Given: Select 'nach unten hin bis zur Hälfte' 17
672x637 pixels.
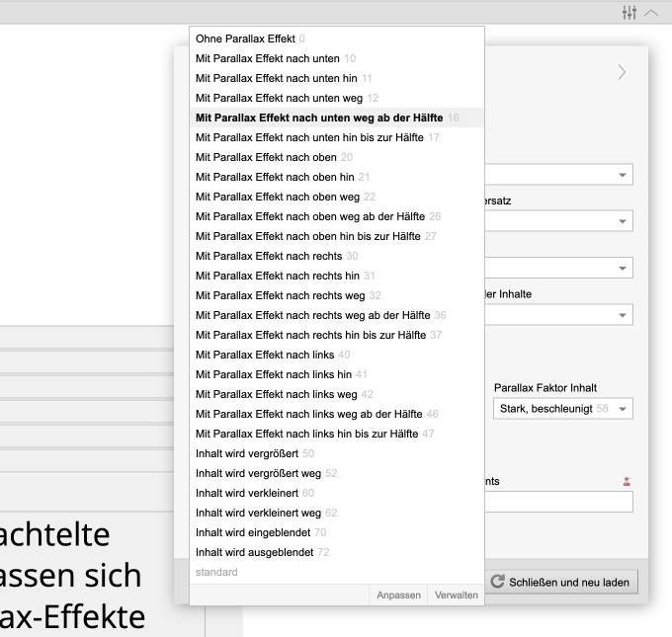Looking at the screenshot, I should tap(337, 137).
